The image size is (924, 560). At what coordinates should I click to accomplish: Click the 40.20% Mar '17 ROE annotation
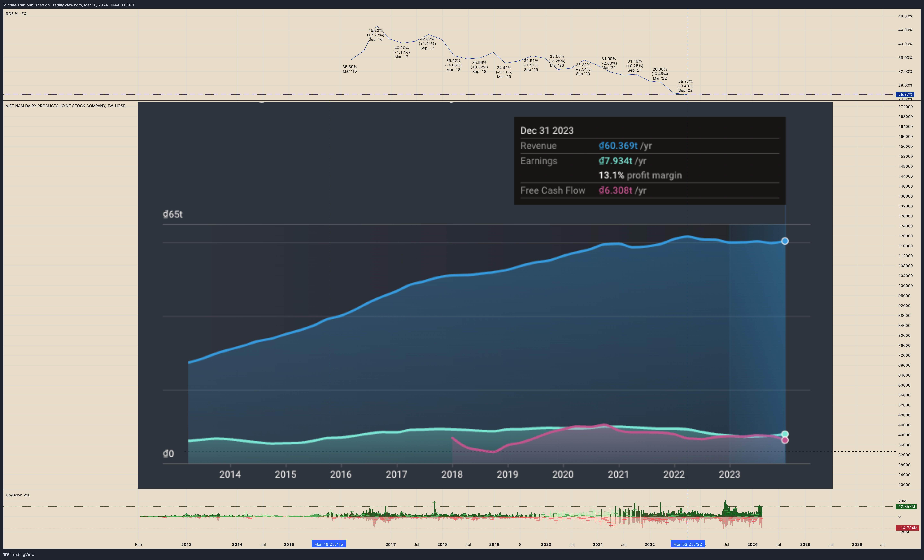click(401, 52)
